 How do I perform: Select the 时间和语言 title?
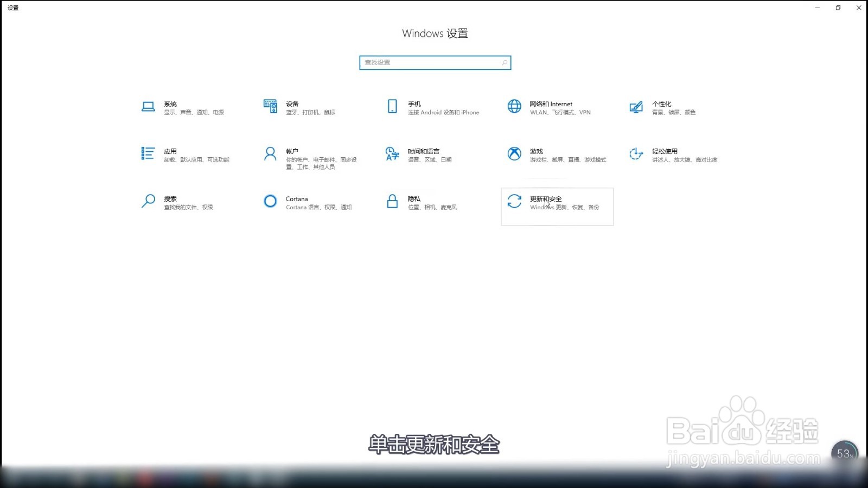click(x=424, y=151)
